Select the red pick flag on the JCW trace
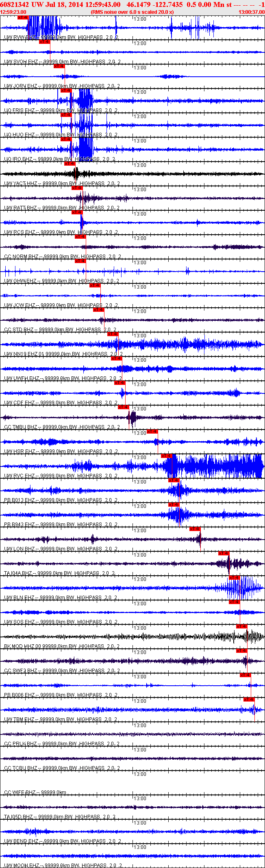 coord(95,285)
